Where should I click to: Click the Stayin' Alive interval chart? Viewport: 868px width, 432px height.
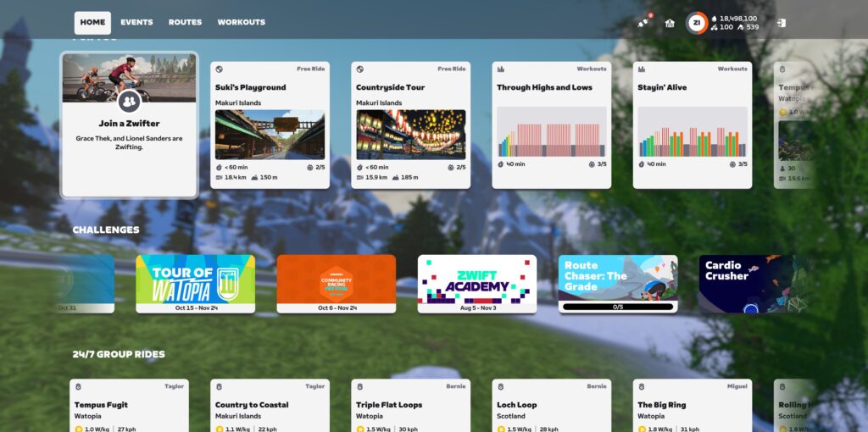[x=693, y=131]
